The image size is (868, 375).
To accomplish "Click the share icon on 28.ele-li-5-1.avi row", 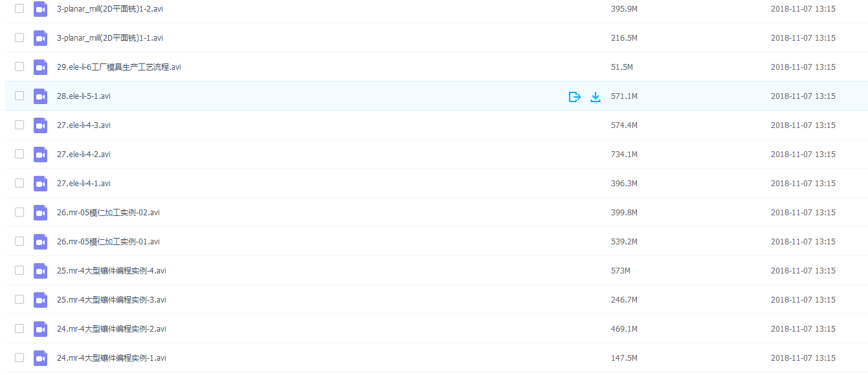I will (x=574, y=97).
